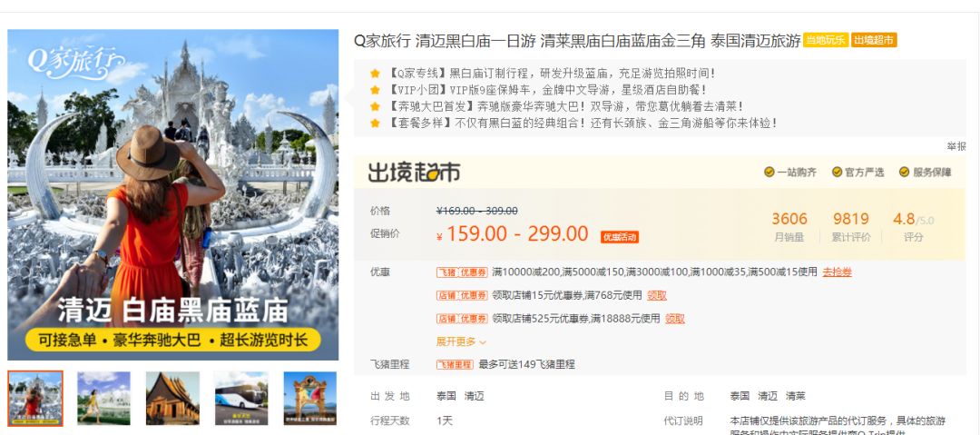Click the 飞猪里程 badge icon
Viewport: 980px width, 435px height.
tap(455, 364)
